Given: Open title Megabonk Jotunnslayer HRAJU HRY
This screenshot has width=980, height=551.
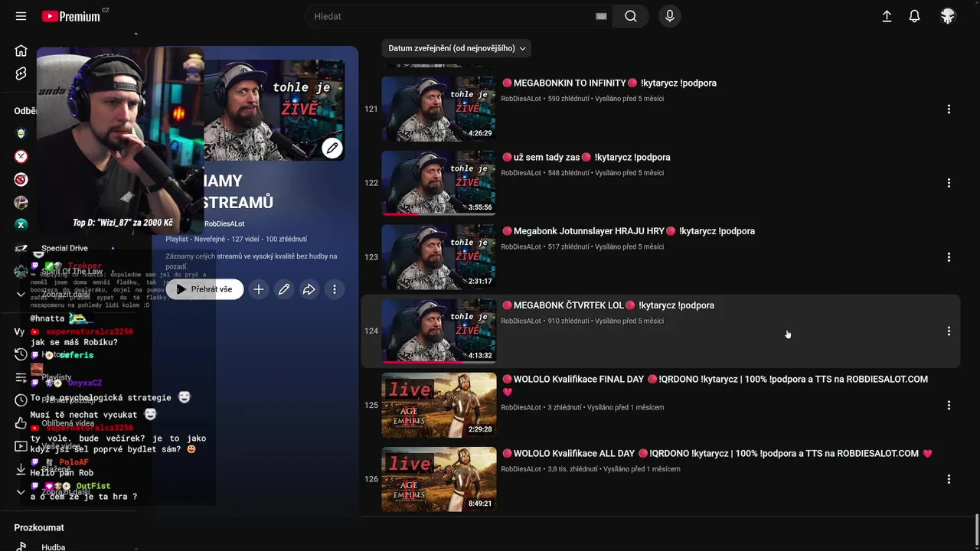Looking at the screenshot, I should pos(628,231).
